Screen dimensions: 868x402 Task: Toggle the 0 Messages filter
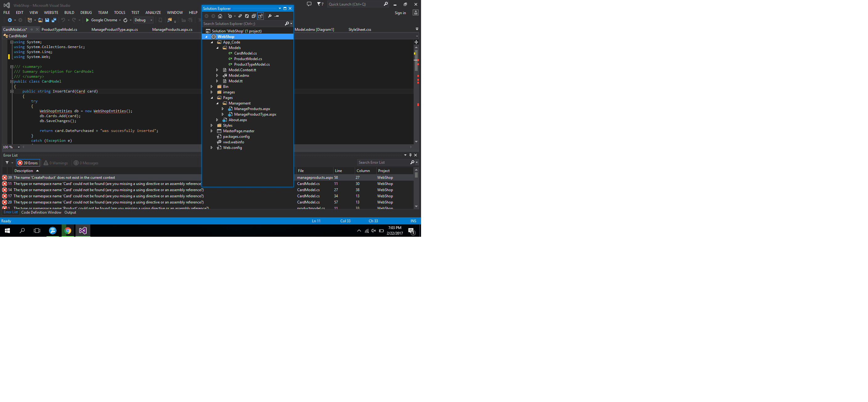tap(86, 163)
